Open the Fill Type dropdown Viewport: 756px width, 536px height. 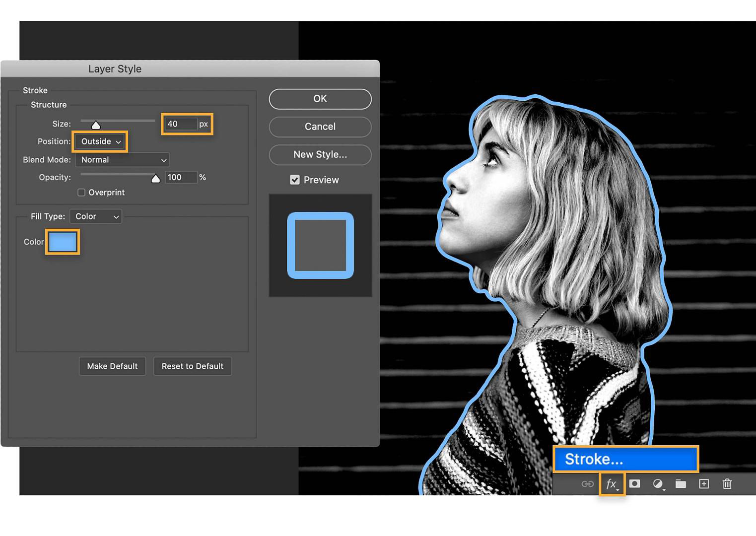[x=96, y=216]
